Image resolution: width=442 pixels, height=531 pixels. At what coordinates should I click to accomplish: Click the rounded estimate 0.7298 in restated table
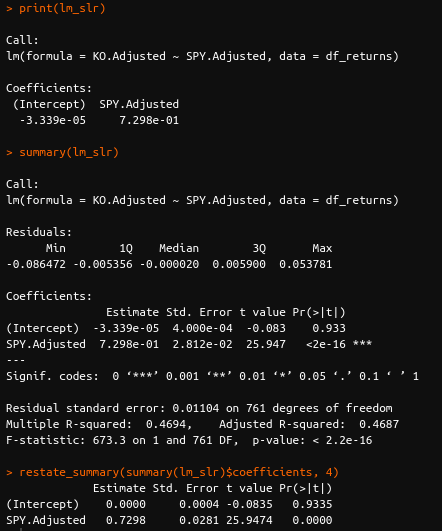point(126,520)
